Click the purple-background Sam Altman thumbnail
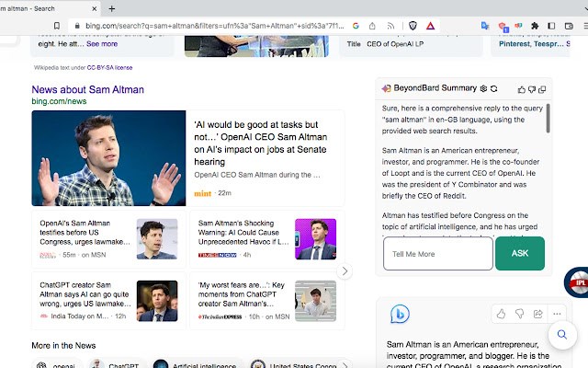588x368 pixels. point(315,239)
